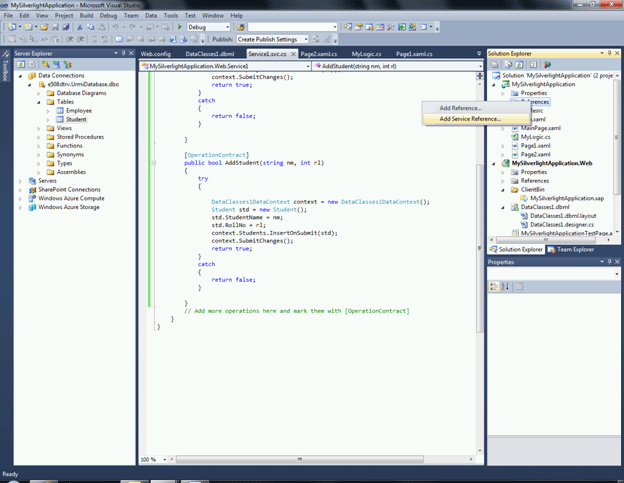Open the Debug menu
This screenshot has height=483, width=624.
pos(108,16)
